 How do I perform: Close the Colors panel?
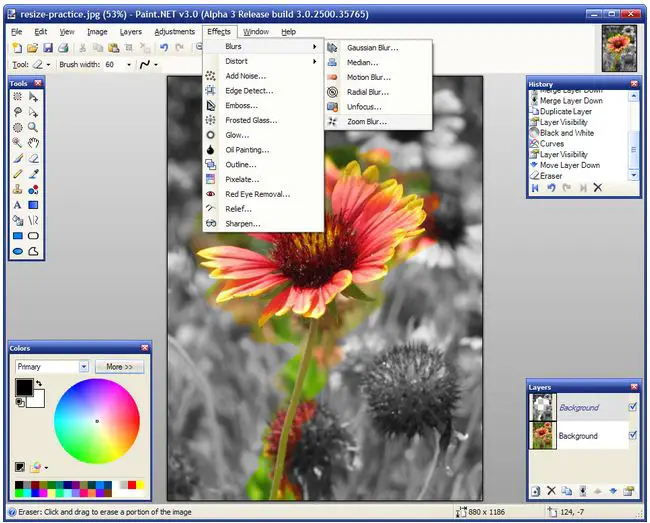(x=145, y=348)
